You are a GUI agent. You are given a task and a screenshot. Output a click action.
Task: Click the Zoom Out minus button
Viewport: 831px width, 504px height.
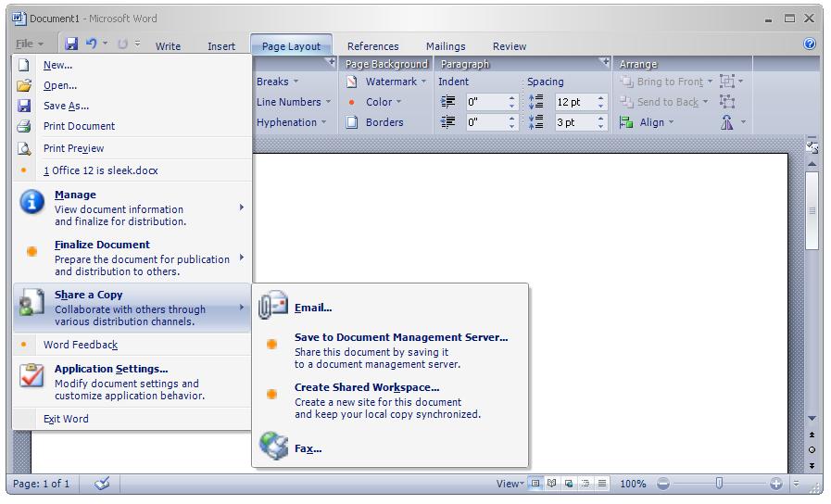pos(663,484)
